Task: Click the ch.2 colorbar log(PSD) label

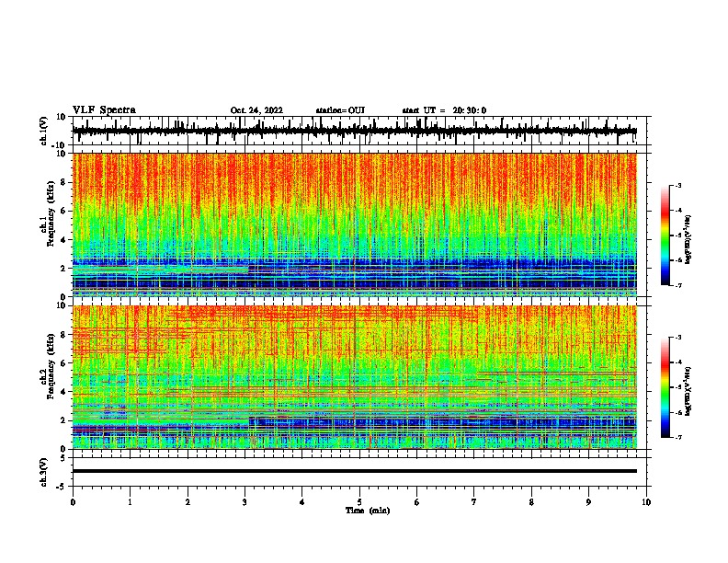Action: tap(688, 391)
